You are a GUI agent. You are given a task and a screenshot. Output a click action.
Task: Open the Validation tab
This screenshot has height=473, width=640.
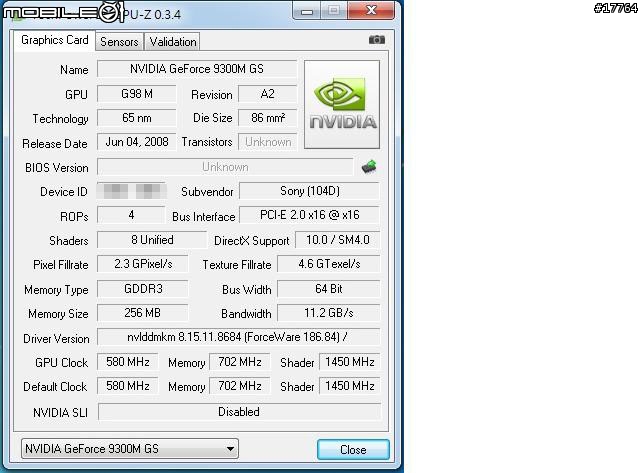click(x=173, y=42)
